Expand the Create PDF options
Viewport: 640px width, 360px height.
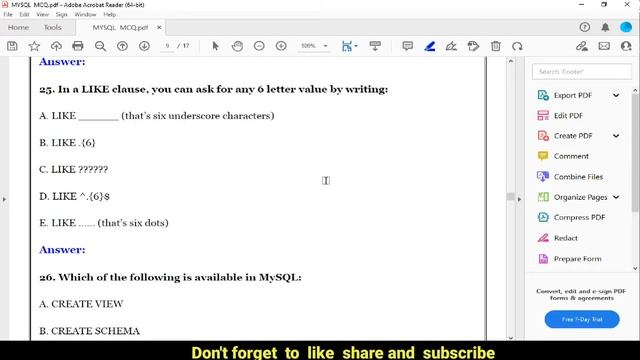[616, 136]
